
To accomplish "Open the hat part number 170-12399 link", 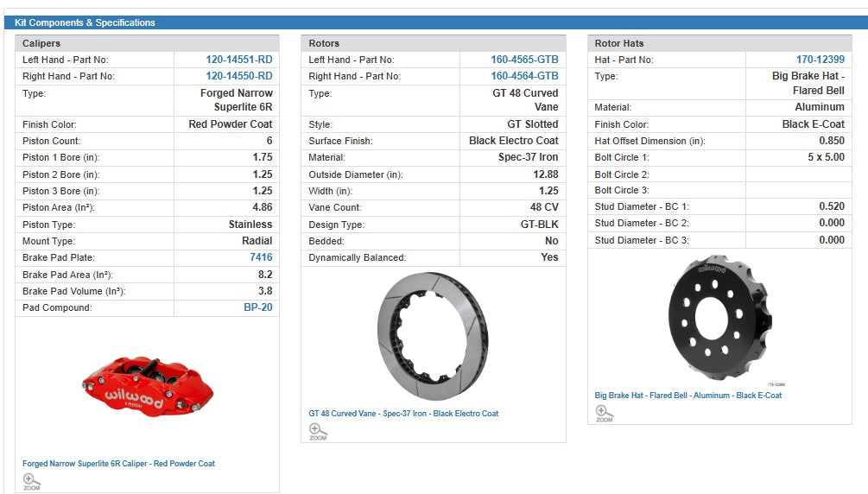I will [820, 60].
